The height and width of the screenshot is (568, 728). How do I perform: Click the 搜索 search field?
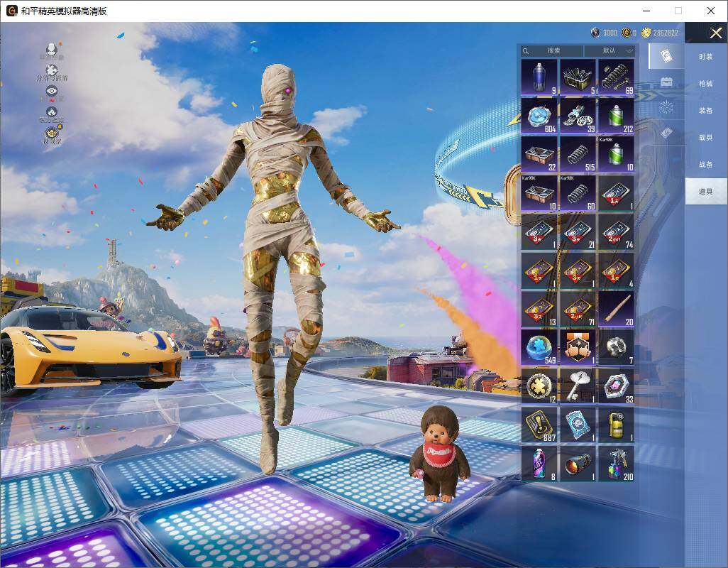tap(551, 50)
